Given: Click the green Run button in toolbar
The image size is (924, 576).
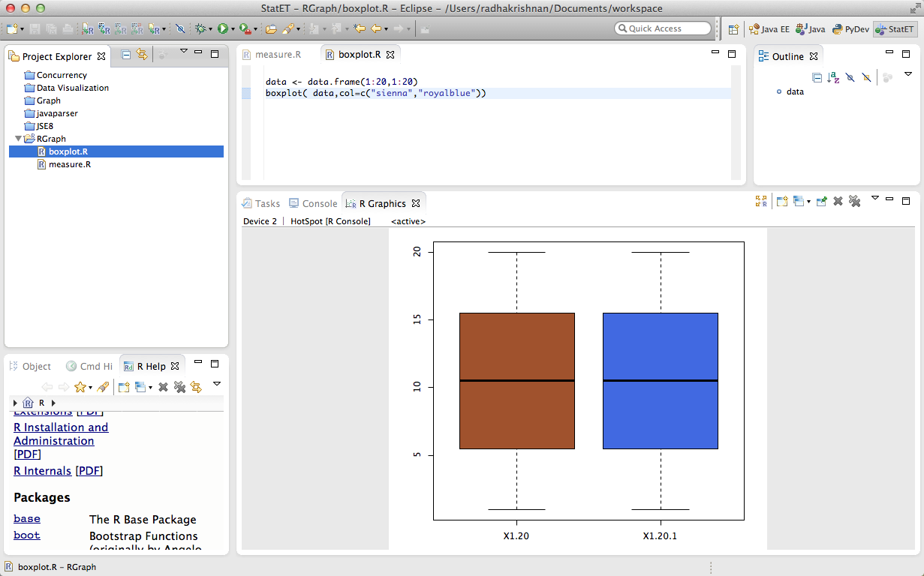Looking at the screenshot, I should click(222, 28).
